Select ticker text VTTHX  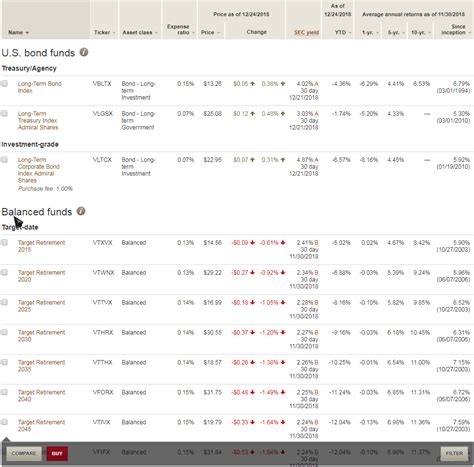pyautogui.click(x=102, y=362)
